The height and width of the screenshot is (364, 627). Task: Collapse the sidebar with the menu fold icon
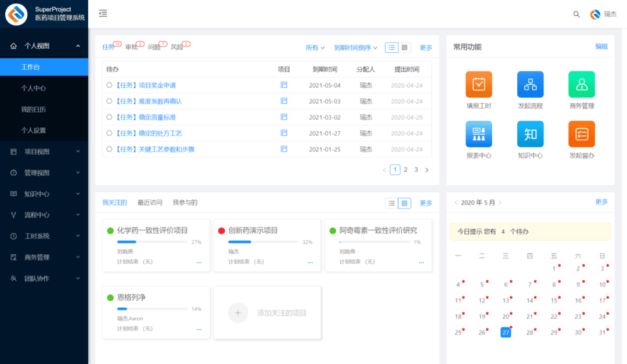pos(103,13)
